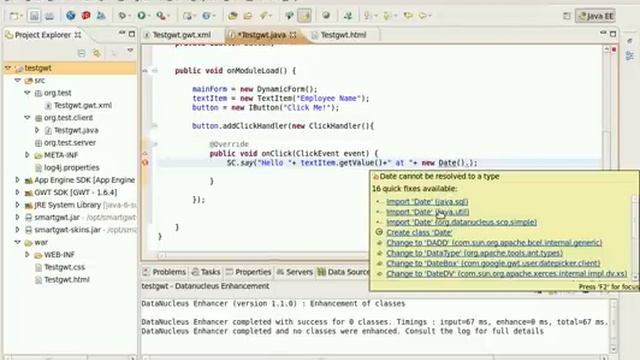Click the Next Annotation toolbar icon
Image resolution: width=640 pixels, height=360 pixels.
[367, 16]
